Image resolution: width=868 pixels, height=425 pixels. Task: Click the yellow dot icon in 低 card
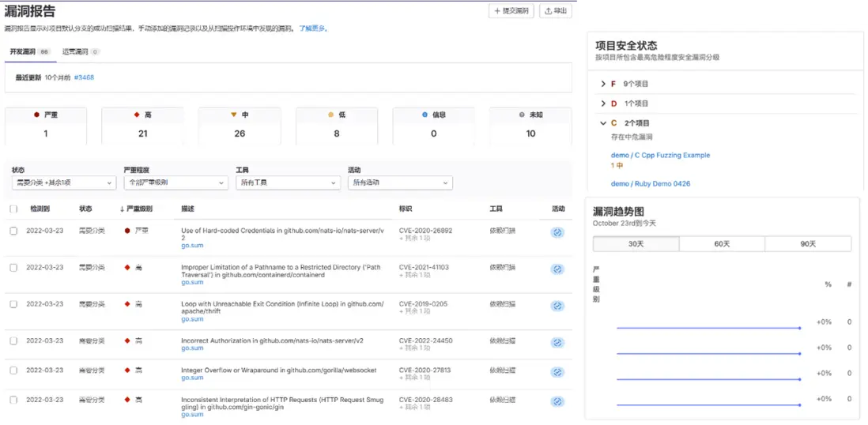tap(331, 115)
